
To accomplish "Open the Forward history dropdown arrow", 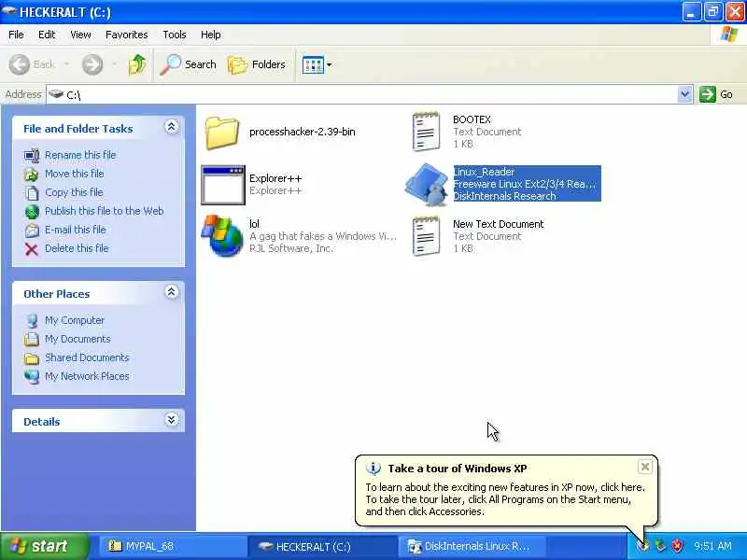I will [114, 64].
